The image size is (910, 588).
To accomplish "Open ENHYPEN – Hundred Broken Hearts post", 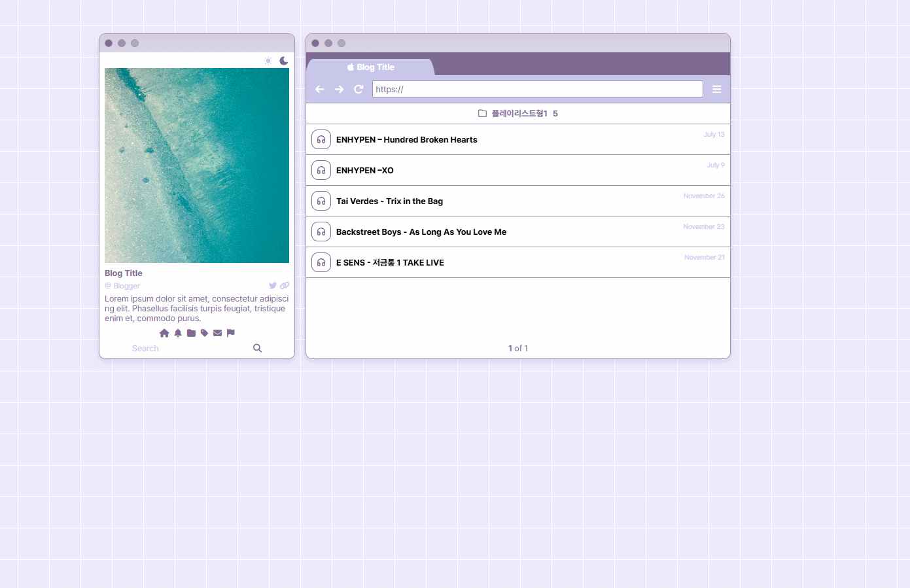I will click(407, 140).
